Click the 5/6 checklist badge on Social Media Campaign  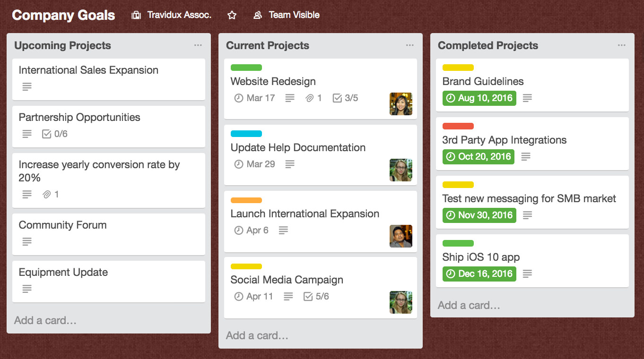pyautogui.click(x=316, y=297)
